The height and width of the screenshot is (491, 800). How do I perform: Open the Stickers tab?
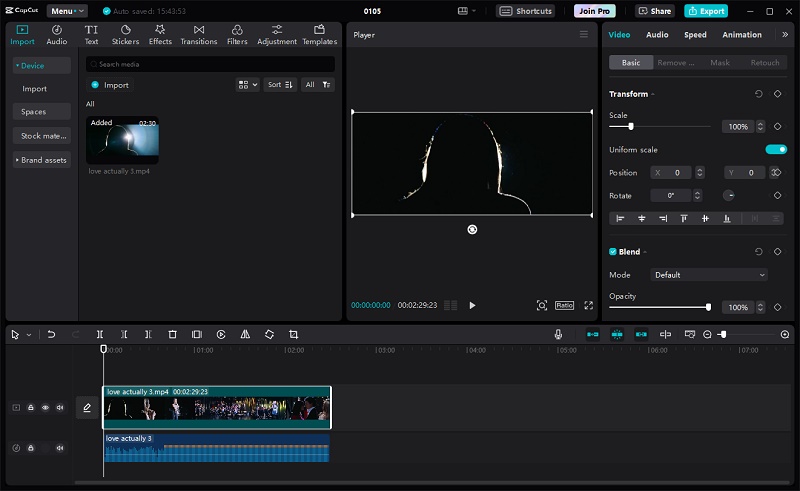pyautogui.click(x=126, y=35)
